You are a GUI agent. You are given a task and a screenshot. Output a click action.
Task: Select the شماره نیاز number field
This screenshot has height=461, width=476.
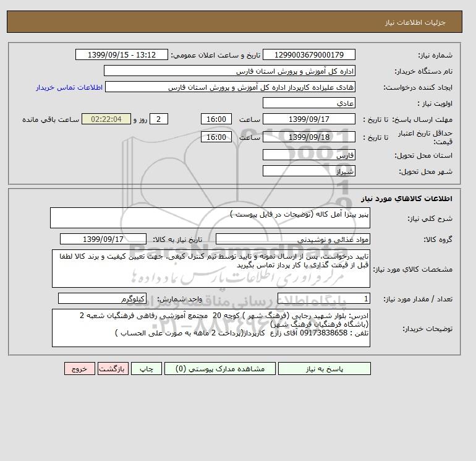(x=308, y=54)
